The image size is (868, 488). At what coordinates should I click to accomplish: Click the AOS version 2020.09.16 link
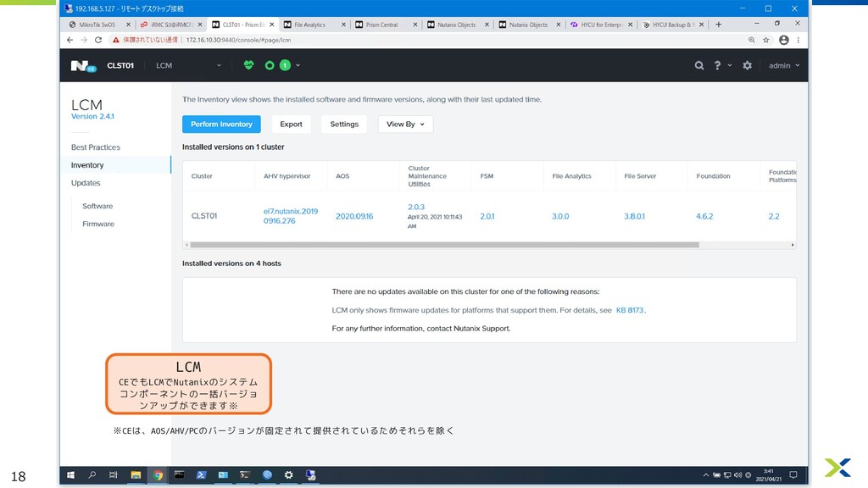pyautogui.click(x=354, y=216)
